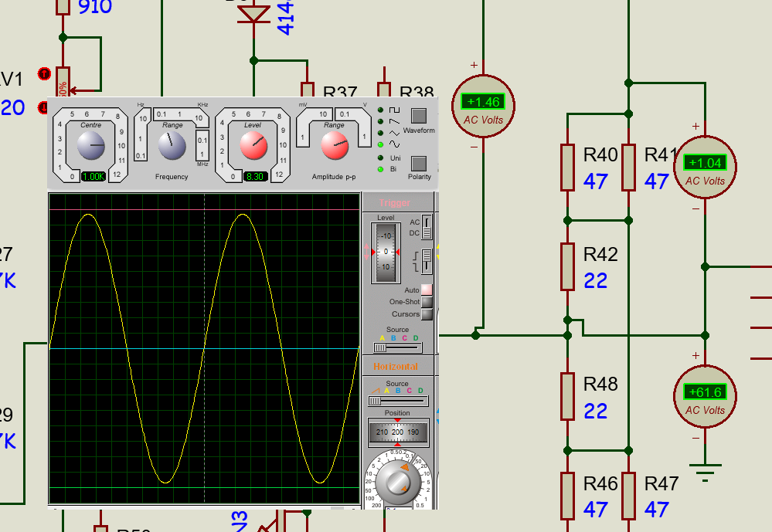This screenshot has height=532, width=772.
Task: Click the red Amplitude Range knob
Action: [334, 144]
